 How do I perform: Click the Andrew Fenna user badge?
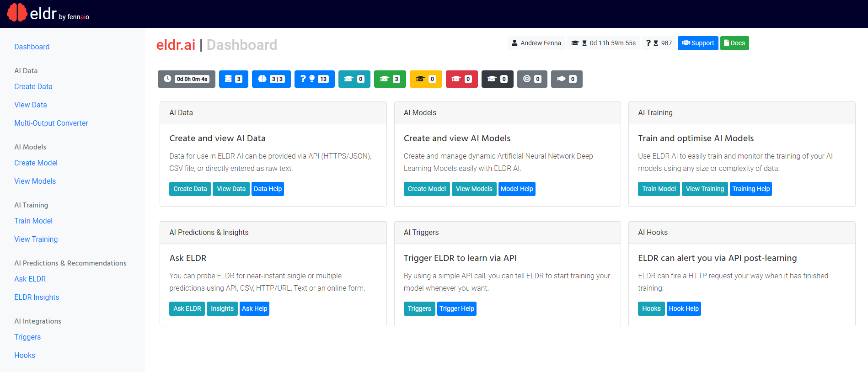click(x=536, y=43)
